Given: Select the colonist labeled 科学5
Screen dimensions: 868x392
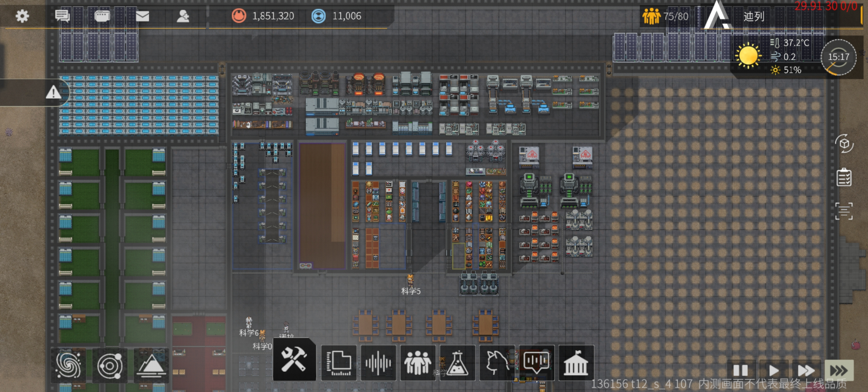Looking at the screenshot, I should tap(411, 281).
